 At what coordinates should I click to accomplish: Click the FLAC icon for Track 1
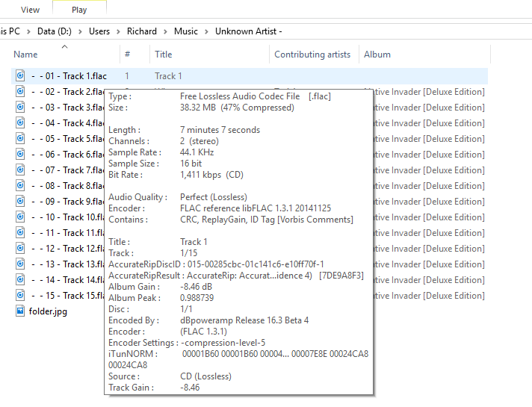point(20,75)
